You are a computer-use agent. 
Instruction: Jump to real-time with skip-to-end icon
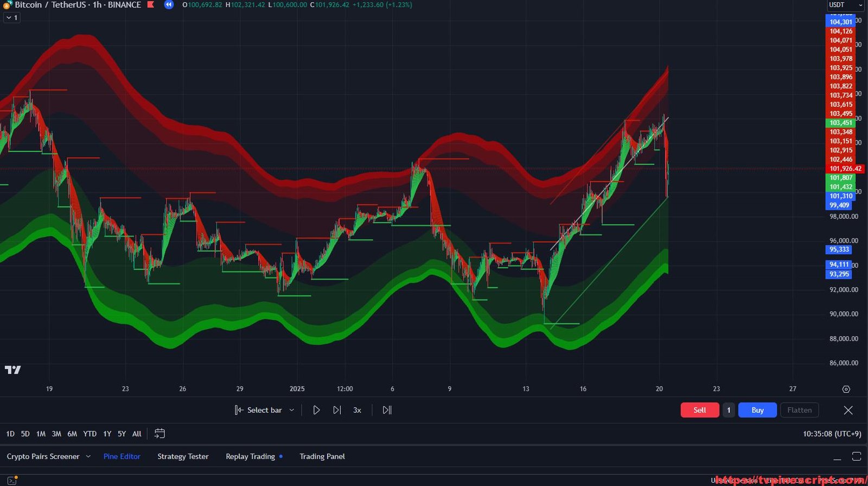[x=387, y=410]
